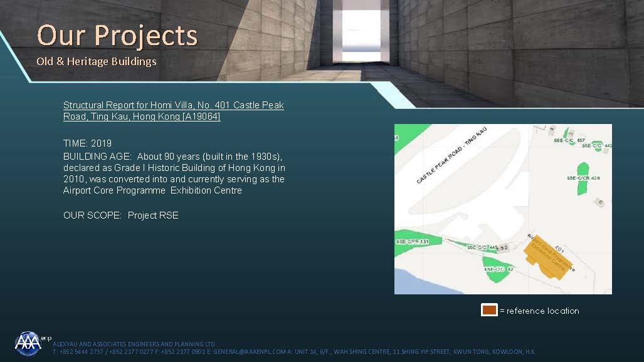Click the company name in the footer

pyautogui.click(x=134, y=344)
